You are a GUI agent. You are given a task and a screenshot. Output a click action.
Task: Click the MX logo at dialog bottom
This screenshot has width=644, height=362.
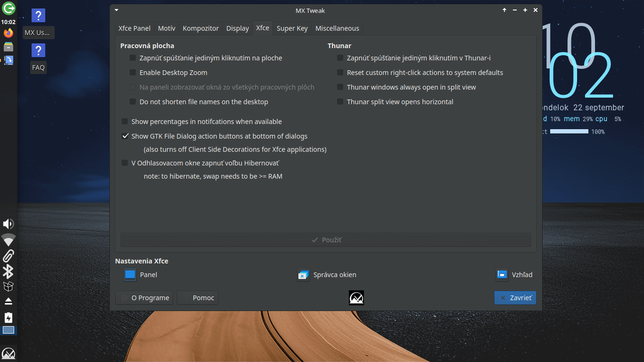pos(356,298)
